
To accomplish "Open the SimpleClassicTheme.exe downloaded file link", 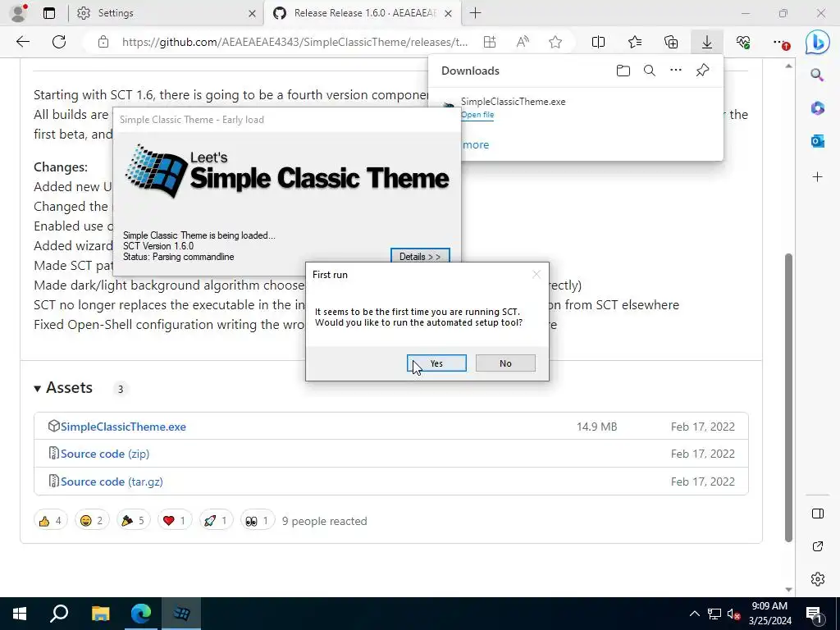I will click(477, 115).
